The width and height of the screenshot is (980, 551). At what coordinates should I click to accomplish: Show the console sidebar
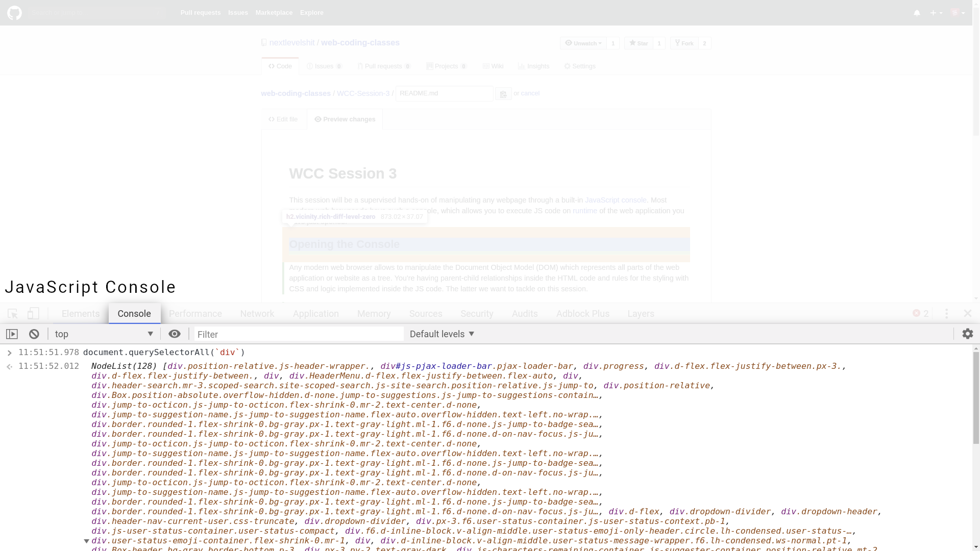pos(12,334)
